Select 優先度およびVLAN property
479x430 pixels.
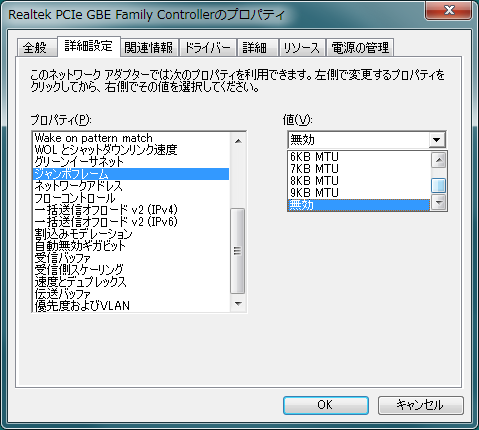point(131,306)
